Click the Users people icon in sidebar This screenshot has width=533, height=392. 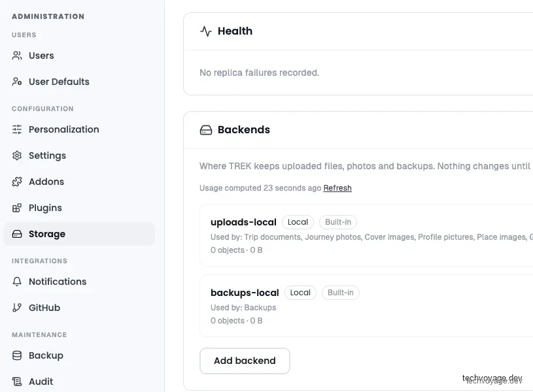pyautogui.click(x=17, y=56)
